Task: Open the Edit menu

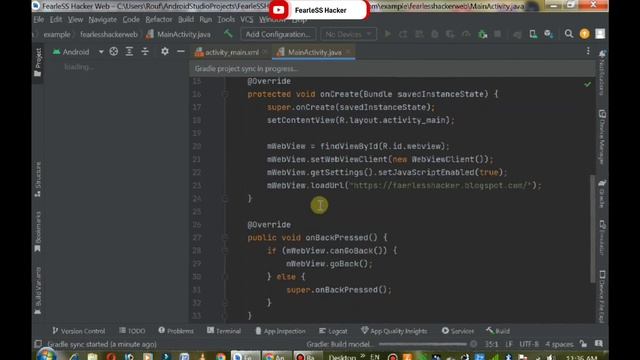Action: click(x=56, y=20)
